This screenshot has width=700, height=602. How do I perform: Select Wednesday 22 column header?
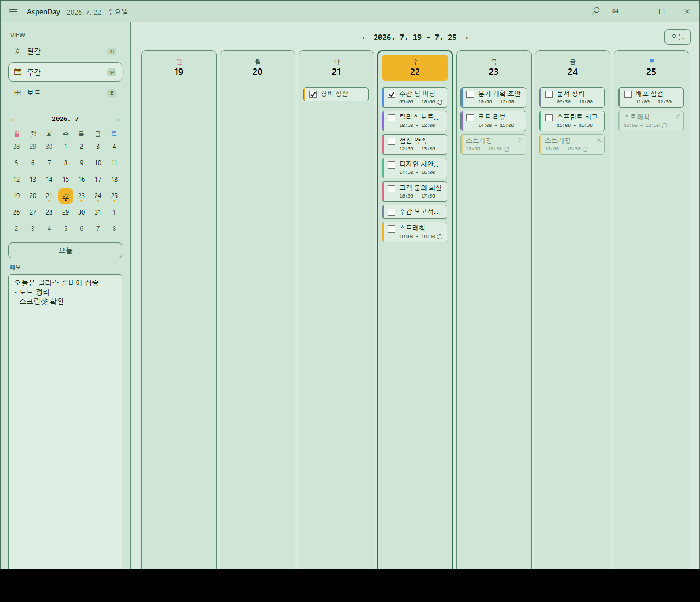[x=415, y=68]
